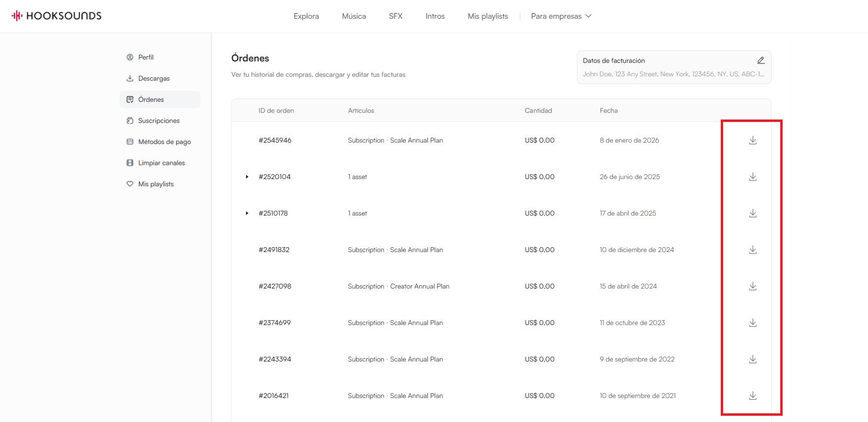Open Suscripciones in the sidebar
This screenshot has width=868, height=422.
click(x=158, y=121)
